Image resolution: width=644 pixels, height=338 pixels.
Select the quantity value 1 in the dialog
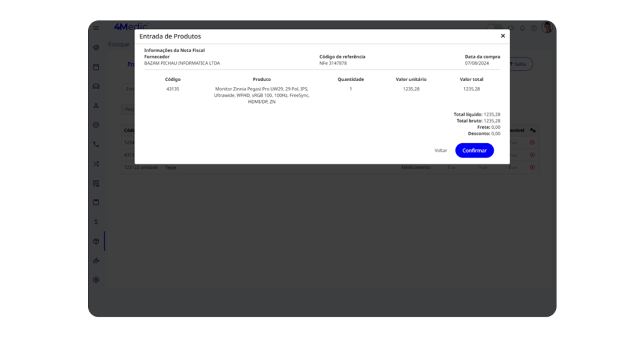click(x=351, y=89)
